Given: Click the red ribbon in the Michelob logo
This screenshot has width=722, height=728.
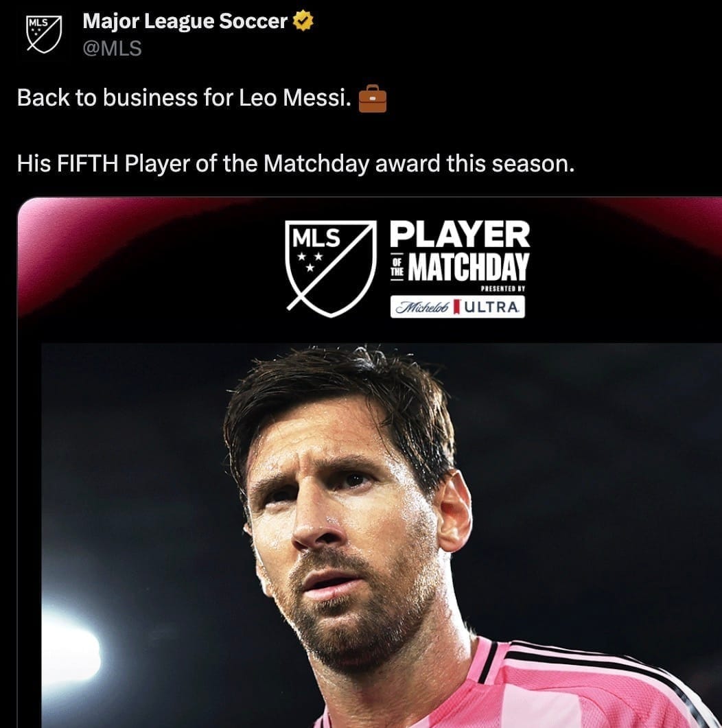Looking at the screenshot, I should click(456, 307).
